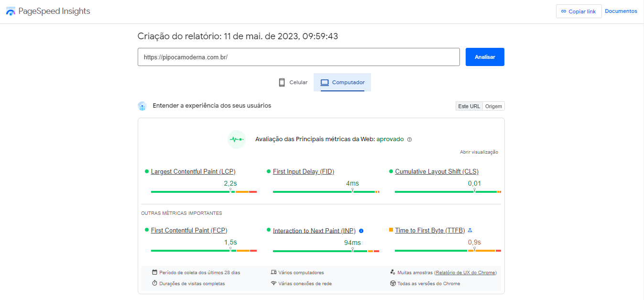Screen dimensions: 644x300
Task: Open help icon next to aprovado
Action: 409,140
